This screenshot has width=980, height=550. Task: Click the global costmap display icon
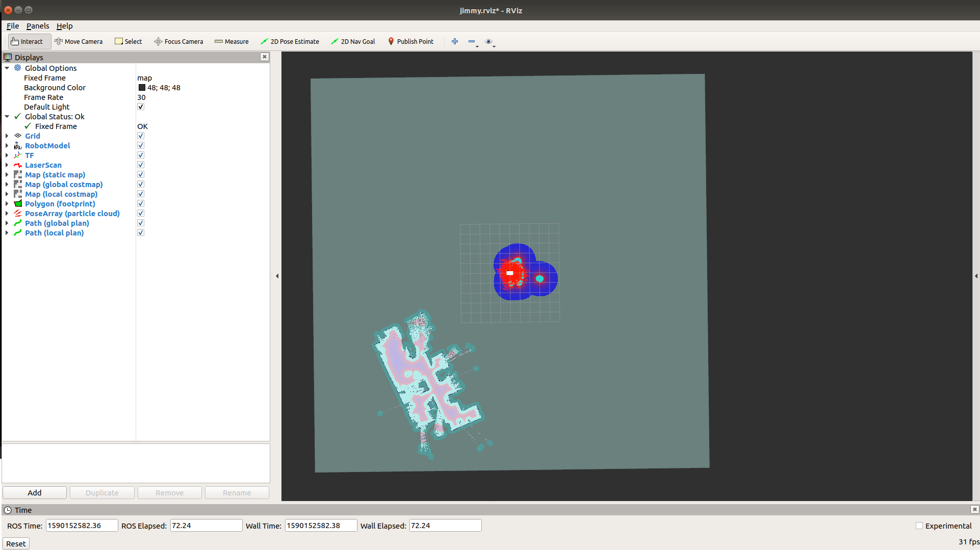(18, 184)
